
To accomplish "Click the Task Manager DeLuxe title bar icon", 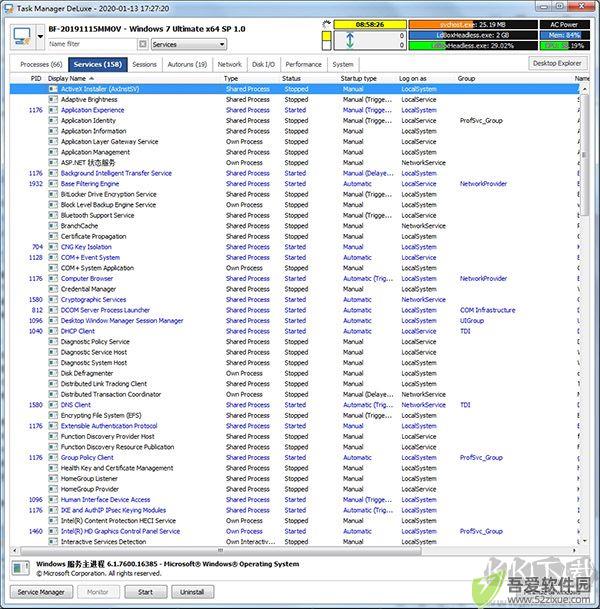I will pyautogui.click(x=9, y=9).
